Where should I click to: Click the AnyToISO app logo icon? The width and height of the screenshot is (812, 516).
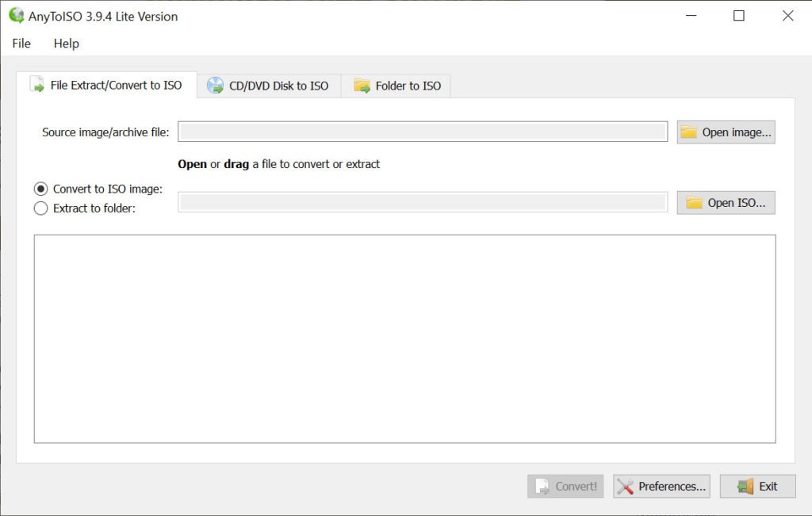(x=17, y=16)
